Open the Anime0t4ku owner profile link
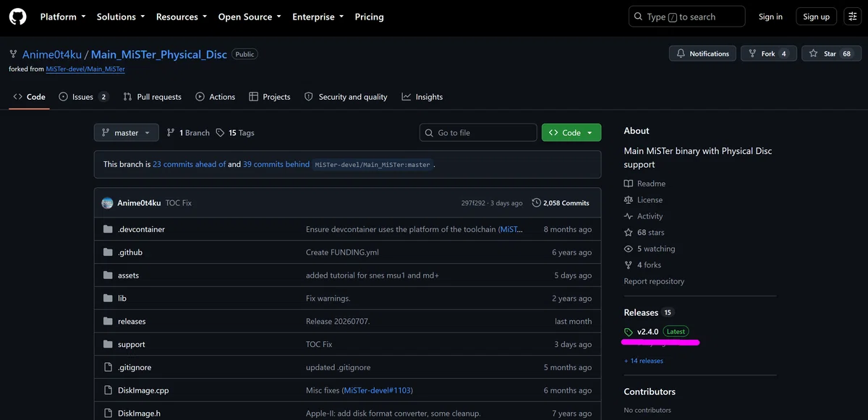This screenshot has height=420, width=868. pyautogui.click(x=52, y=54)
